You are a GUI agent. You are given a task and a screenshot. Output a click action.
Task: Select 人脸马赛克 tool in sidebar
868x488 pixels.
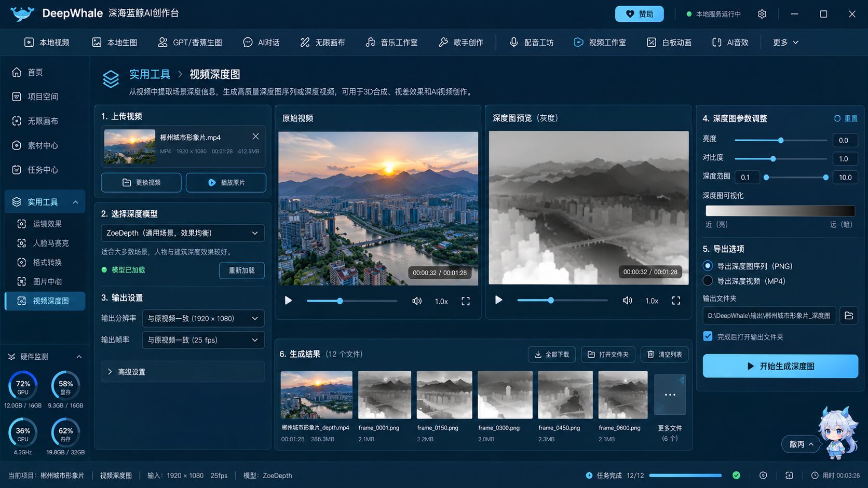(45, 243)
